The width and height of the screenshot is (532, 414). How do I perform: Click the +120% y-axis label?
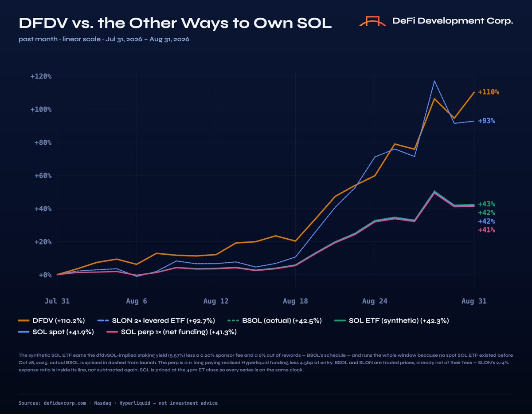pyautogui.click(x=41, y=76)
